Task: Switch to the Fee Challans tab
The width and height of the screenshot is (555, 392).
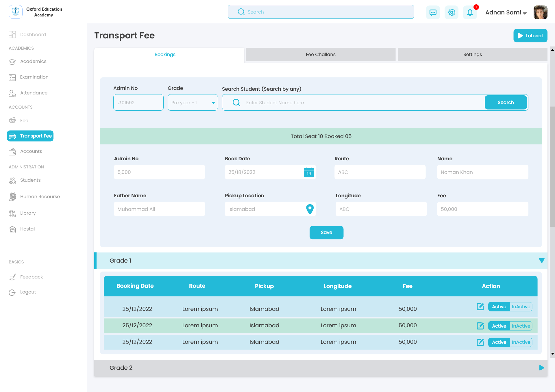Action: click(x=321, y=54)
